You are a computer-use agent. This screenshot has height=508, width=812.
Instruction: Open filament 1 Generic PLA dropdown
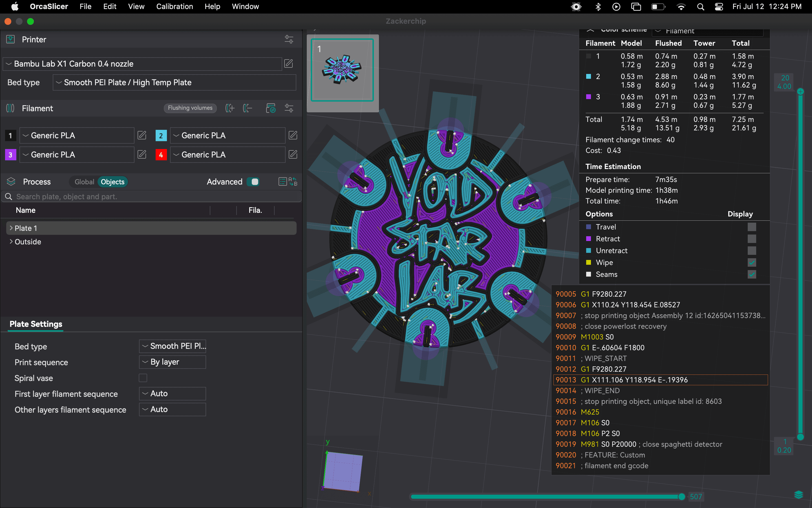77,135
